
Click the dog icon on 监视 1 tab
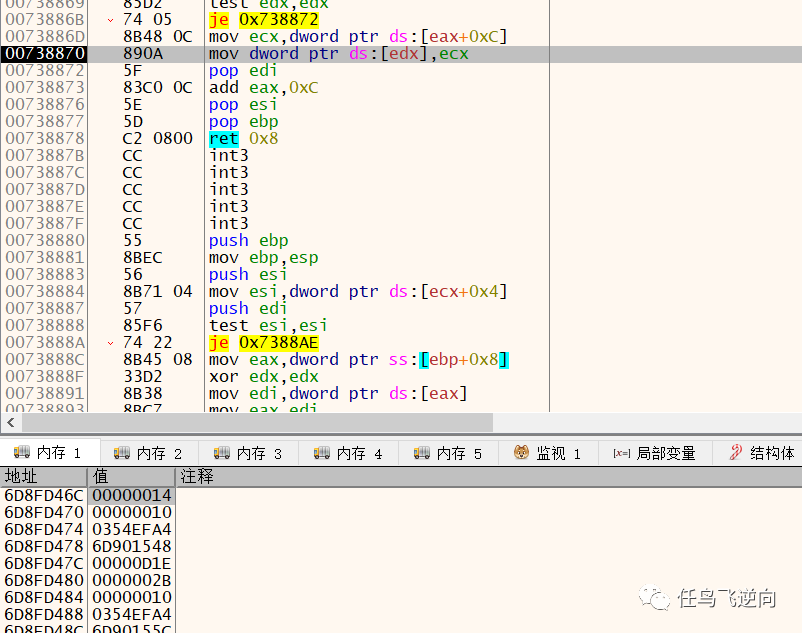click(x=521, y=452)
